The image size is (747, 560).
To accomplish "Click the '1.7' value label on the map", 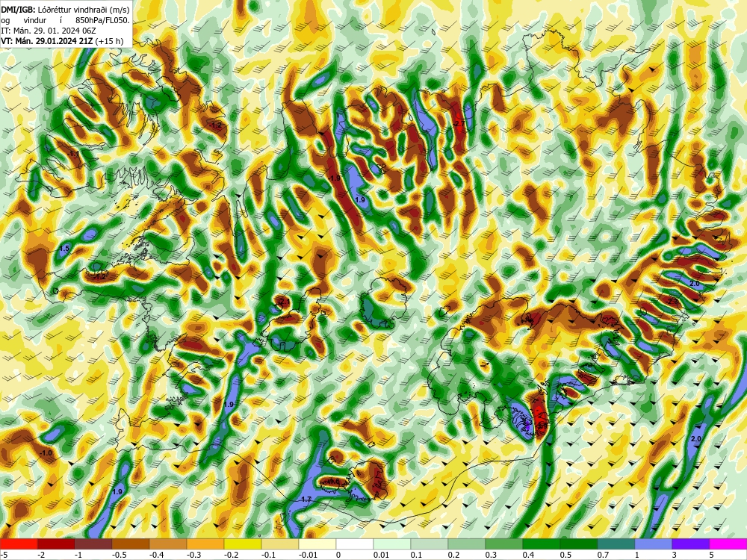I will pyautogui.click(x=307, y=500).
